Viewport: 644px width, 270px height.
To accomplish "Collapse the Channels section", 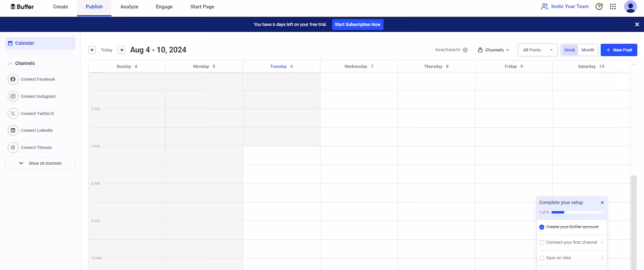I will pyautogui.click(x=10, y=63).
